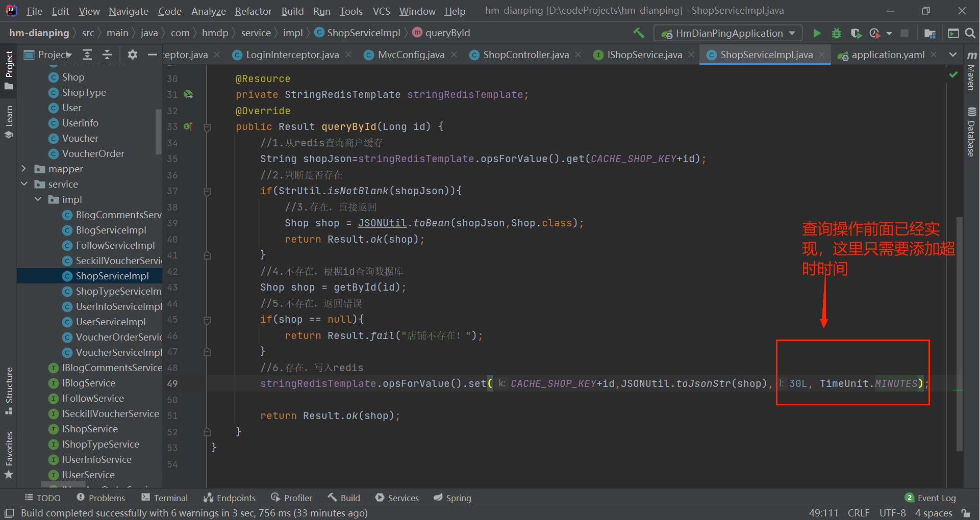Select ShopServiceImpl in project tree
980x520 pixels.
tap(112, 276)
